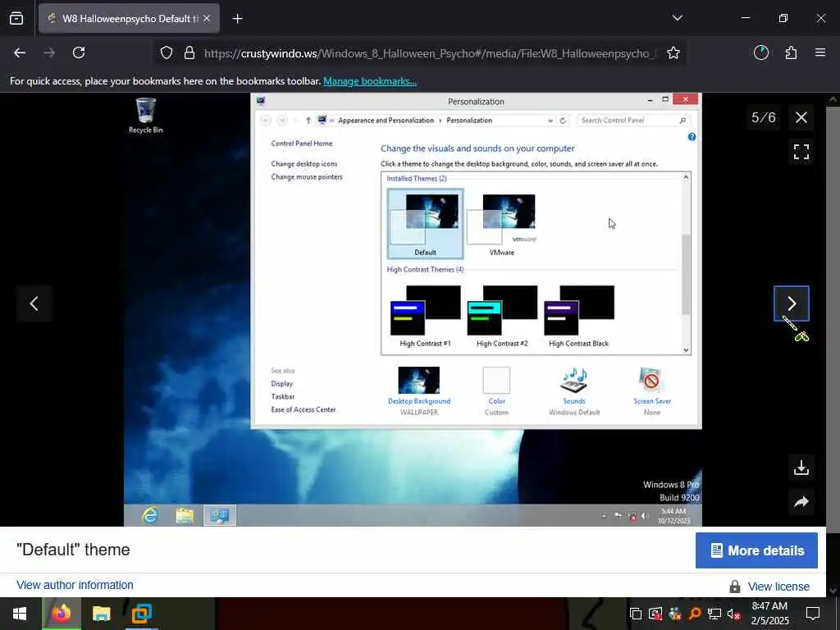Download this image file
This screenshot has height=630, width=840.
click(x=801, y=468)
